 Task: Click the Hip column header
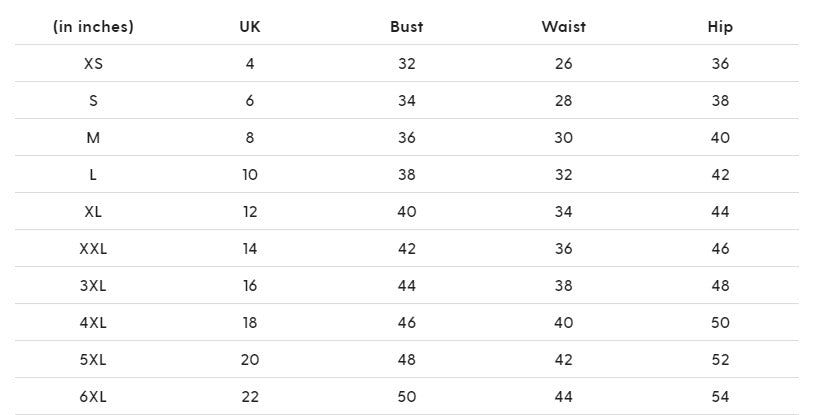(720, 27)
